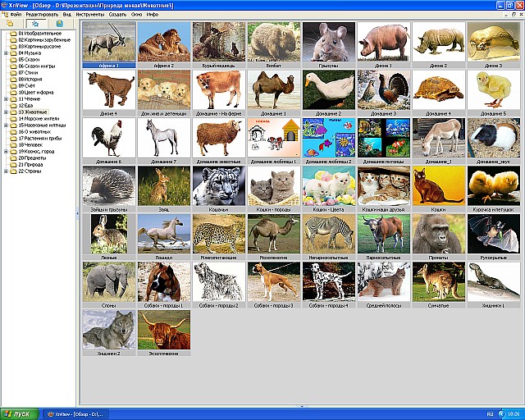Select folder 17 Растения и грибы
This screenshot has width=525, height=420.
(40, 139)
